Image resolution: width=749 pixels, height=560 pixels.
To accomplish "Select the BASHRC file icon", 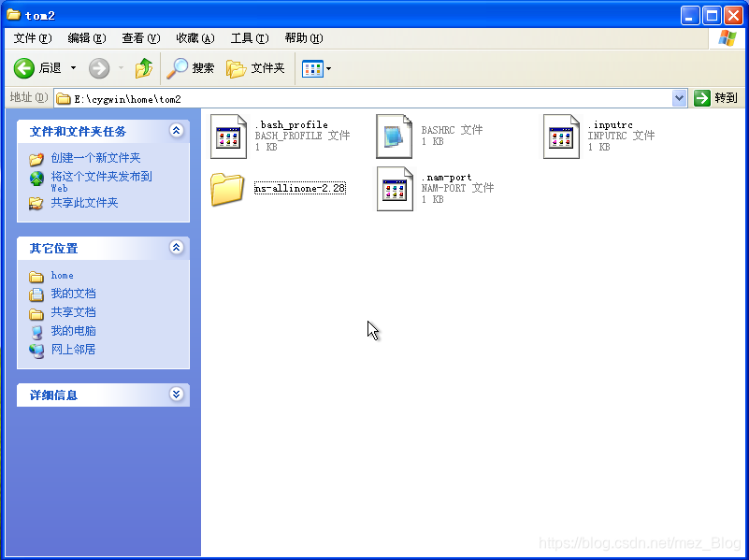I will [394, 136].
